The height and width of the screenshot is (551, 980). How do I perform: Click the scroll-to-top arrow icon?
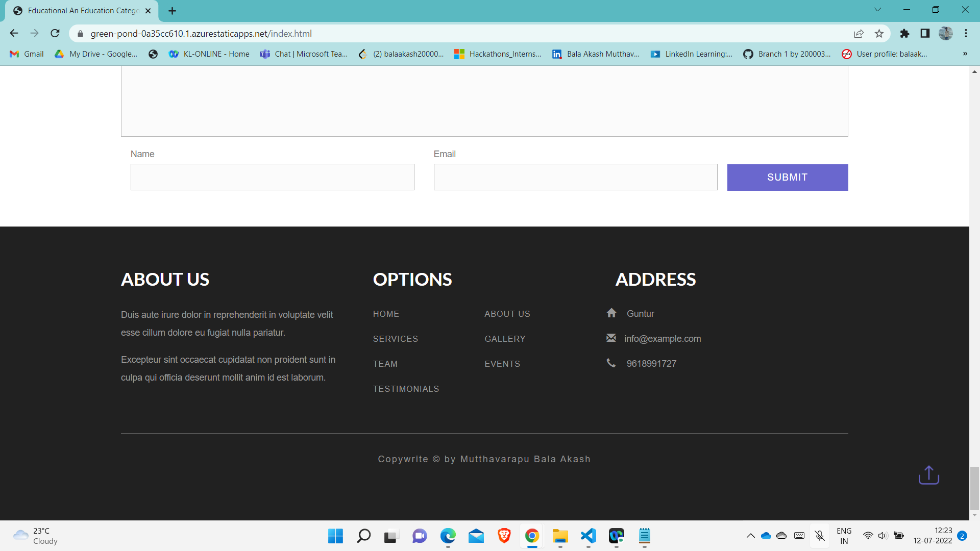(928, 475)
